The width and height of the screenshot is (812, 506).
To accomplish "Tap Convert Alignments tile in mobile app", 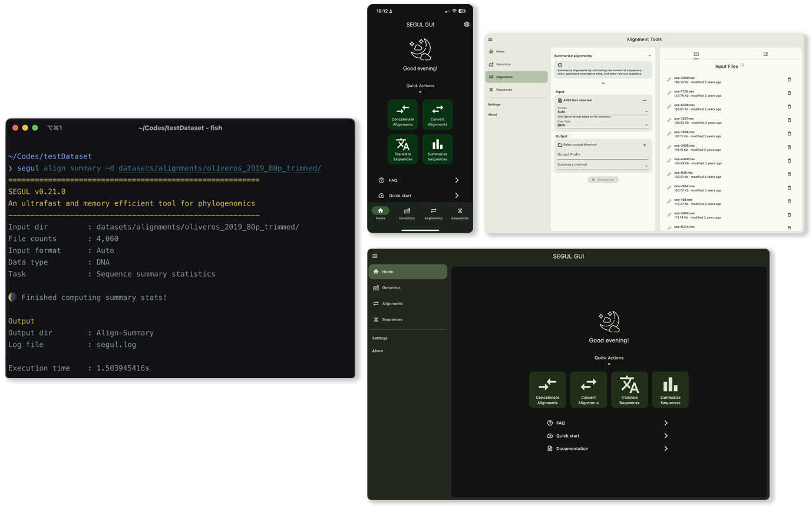I will pyautogui.click(x=438, y=114).
